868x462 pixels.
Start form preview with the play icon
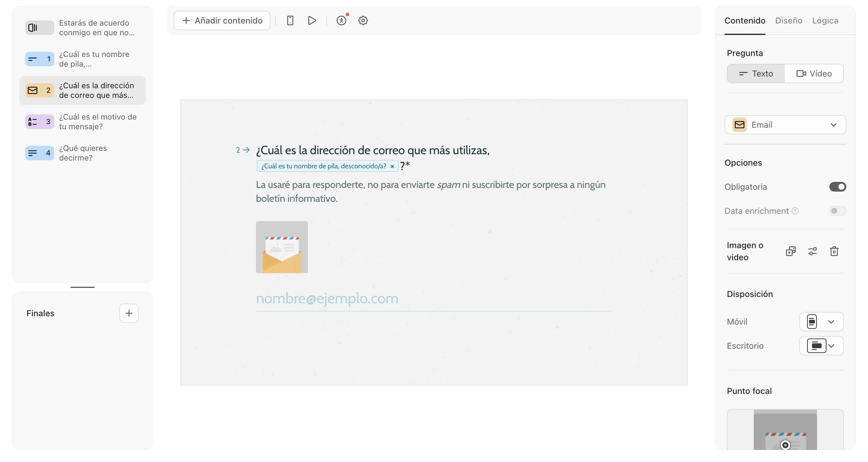[x=312, y=20]
